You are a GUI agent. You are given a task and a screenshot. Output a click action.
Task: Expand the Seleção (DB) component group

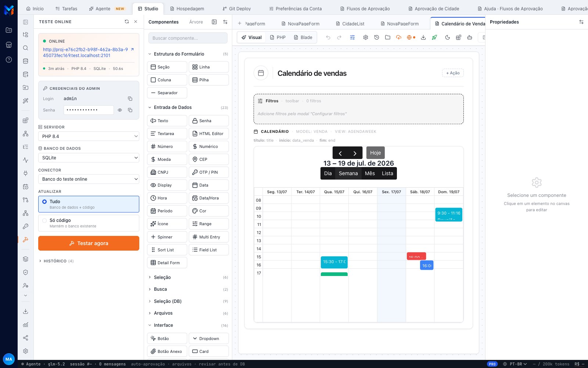[188, 301]
